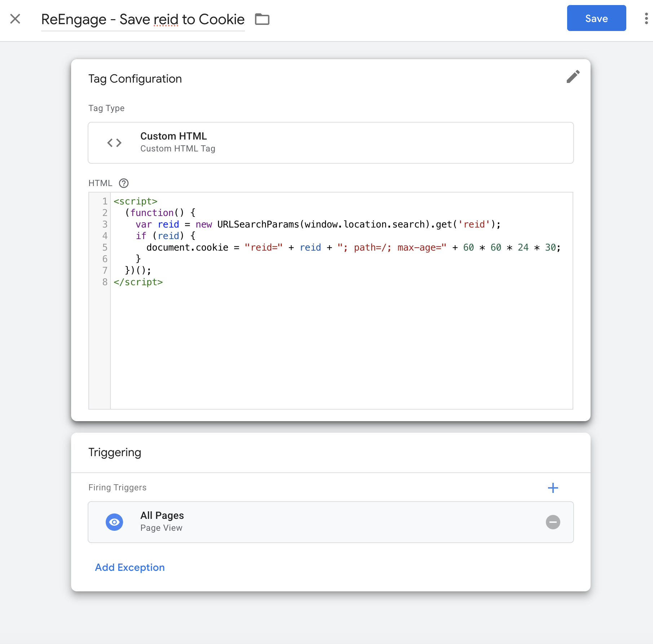Click the '(function() {' line 2
This screenshot has width=653, height=644.
[x=160, y=213]
